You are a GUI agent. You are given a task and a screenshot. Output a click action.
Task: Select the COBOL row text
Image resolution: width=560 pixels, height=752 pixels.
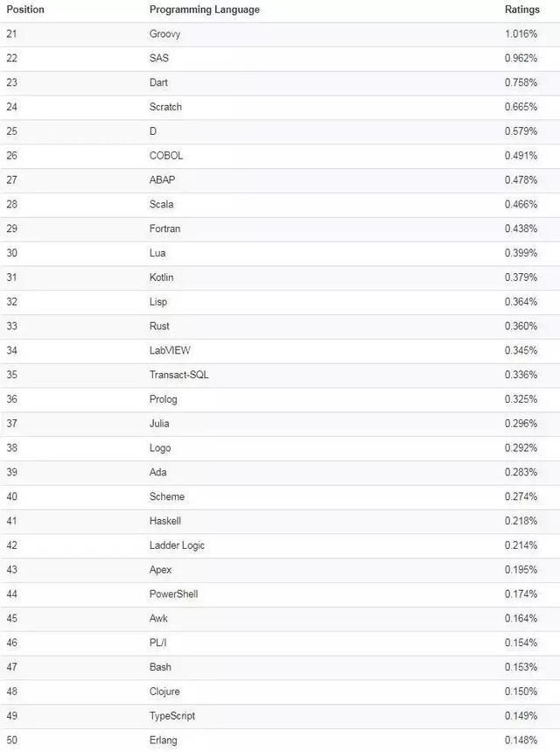pyautogui.click(x=166, y=156)
